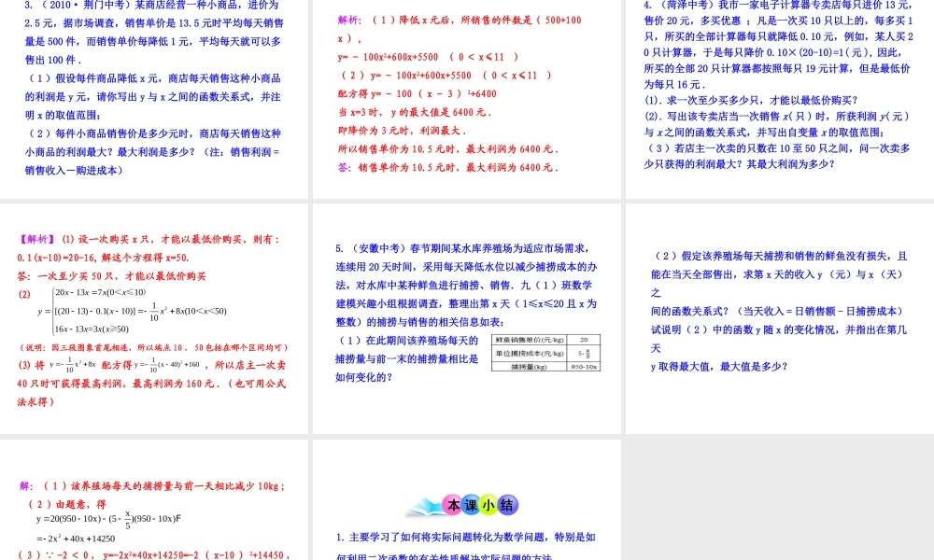Click the fish pricing data table

[x=546, y=352]
